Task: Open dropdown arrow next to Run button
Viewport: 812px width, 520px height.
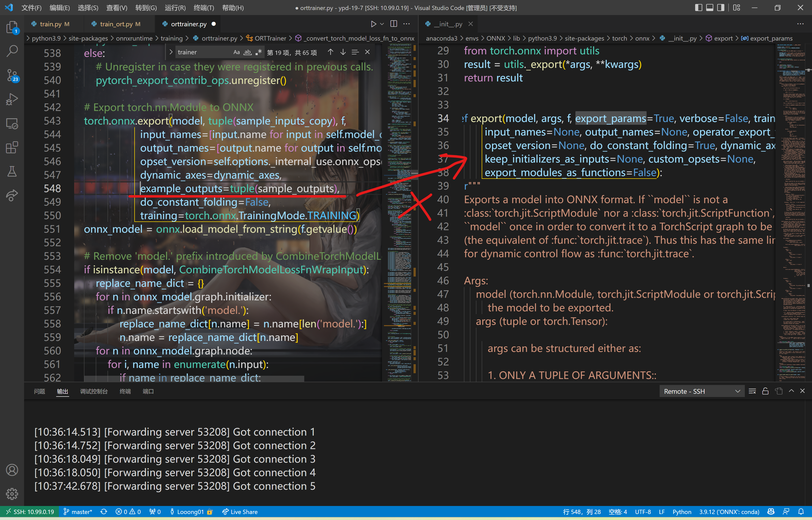Action: pos(382,24)
